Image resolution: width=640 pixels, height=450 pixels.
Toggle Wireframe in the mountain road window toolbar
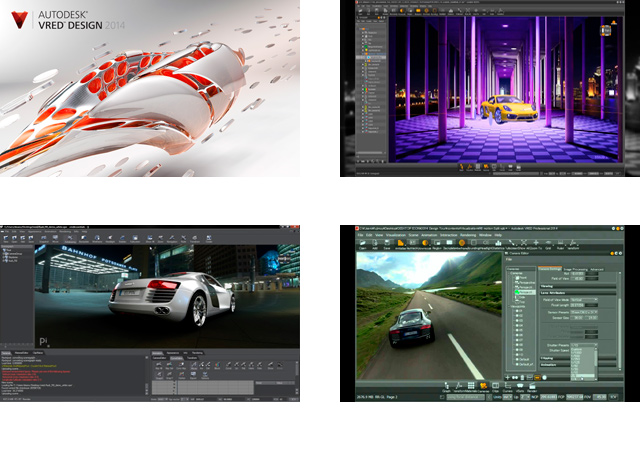(462, 243)
